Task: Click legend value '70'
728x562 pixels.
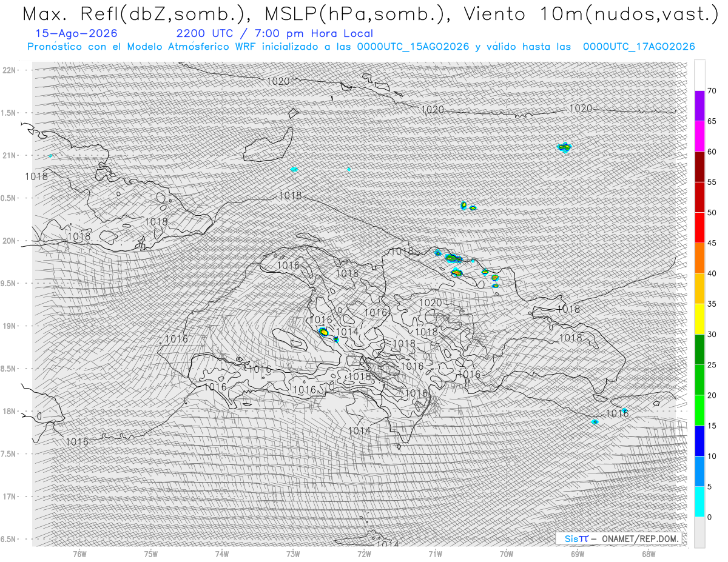Action: [x=712, y=91]
